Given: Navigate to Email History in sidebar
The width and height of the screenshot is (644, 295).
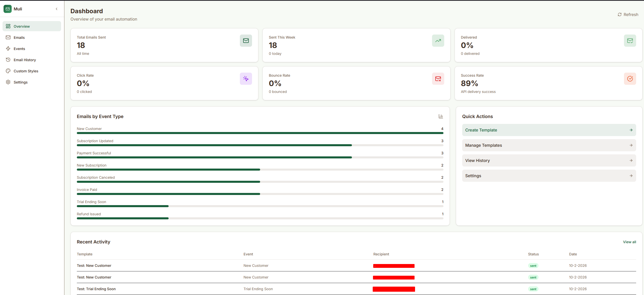Looking at the screenshot, I should (x=25, y=60).
